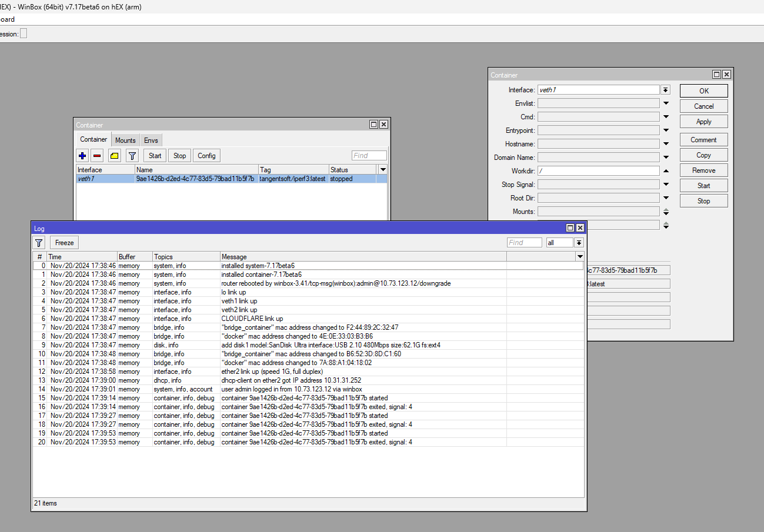Select log row 'user admin logged in'

click(x=309, y=389)
